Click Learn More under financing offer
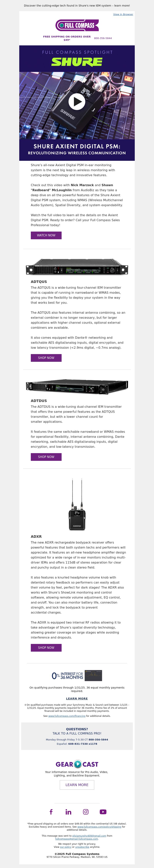 point(77,699)
